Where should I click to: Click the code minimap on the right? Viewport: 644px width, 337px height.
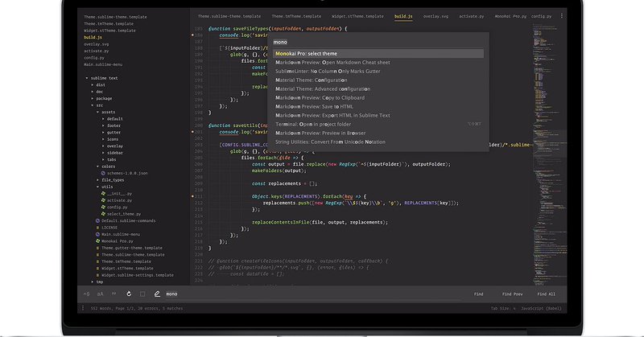coord(550,154)
